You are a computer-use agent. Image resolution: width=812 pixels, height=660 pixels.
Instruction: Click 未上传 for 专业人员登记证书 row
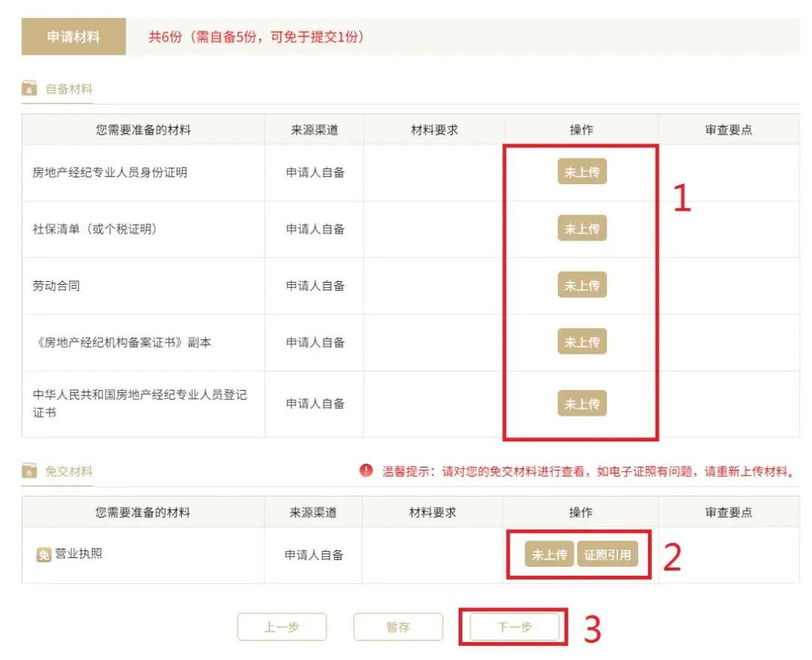click(582, 404)
